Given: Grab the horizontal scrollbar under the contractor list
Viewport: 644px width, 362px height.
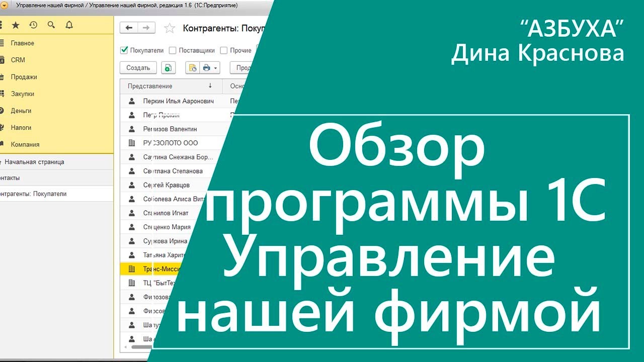Looking at the screenshot, I should [141, 347].
